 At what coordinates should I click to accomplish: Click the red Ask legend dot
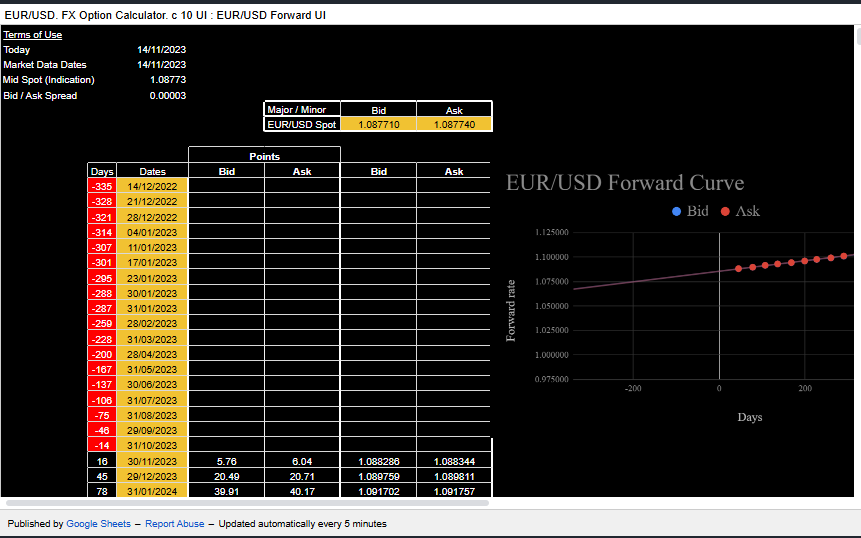(x=725, y=211)
